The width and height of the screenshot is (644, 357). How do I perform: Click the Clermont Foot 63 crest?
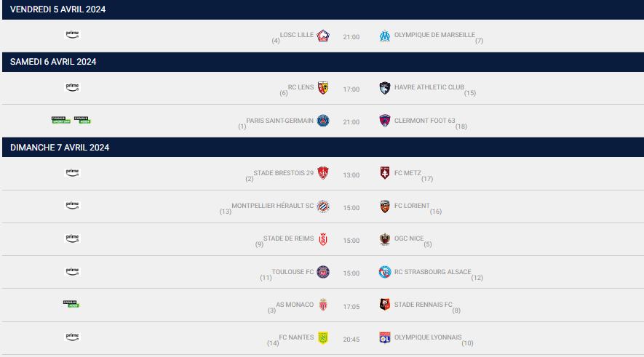[x=385, y=121]
